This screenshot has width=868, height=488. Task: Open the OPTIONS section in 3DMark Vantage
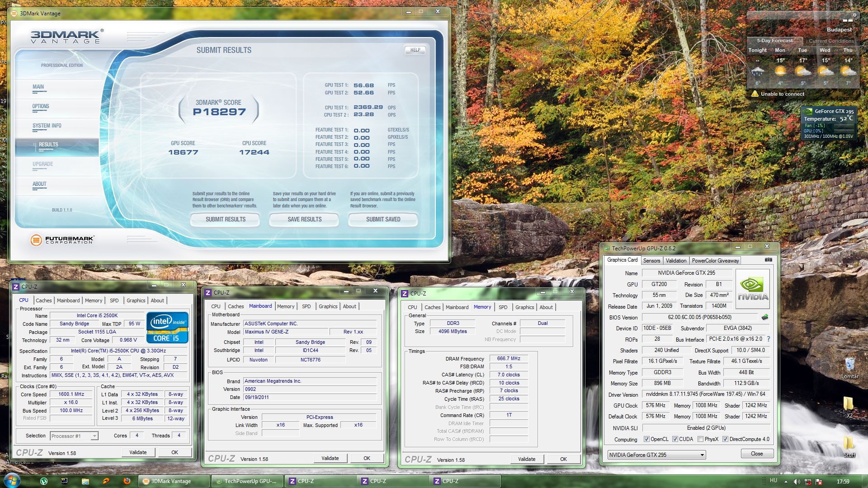point(41,106)
